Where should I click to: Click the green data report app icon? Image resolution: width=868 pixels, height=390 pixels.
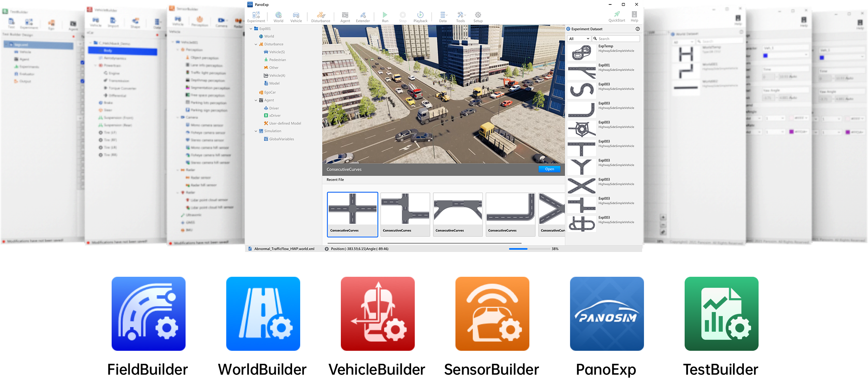coord(721,314)
